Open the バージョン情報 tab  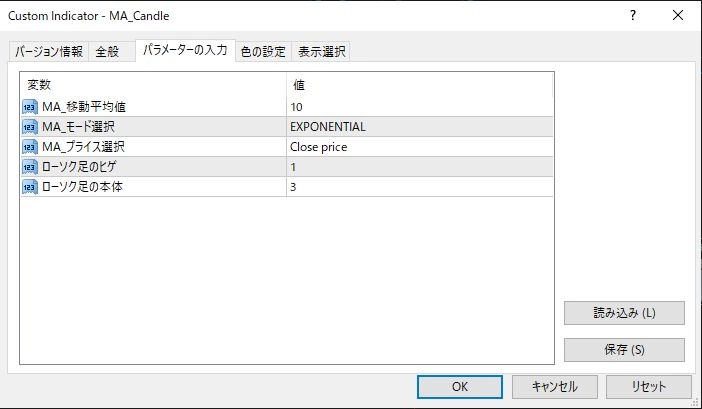[x=49, y=53]
